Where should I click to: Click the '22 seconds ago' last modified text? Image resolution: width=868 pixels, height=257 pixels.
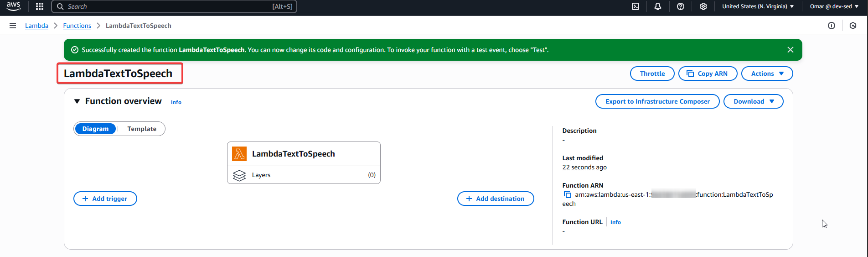[584, 167]
